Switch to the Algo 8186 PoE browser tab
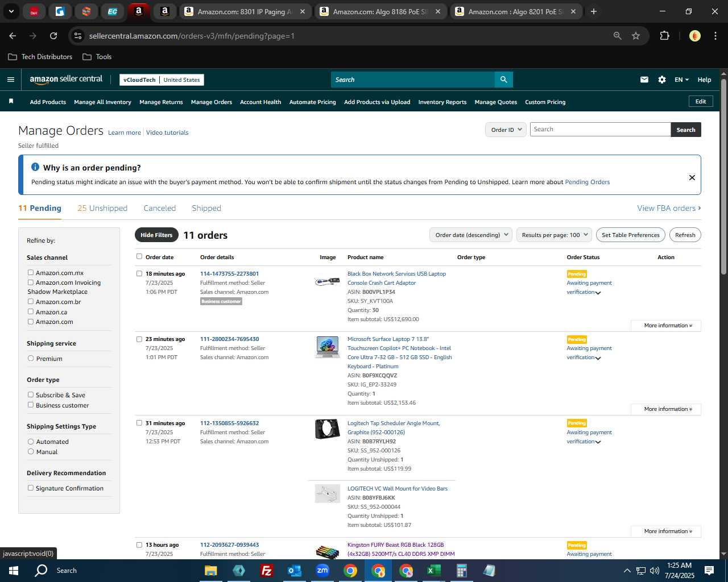This screenshot has width=728, height=582. tap(380, 11)
